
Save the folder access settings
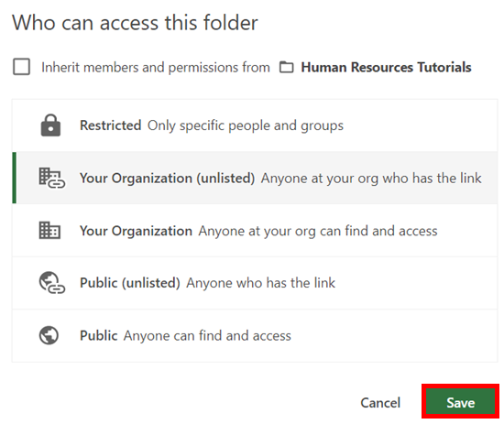click(x=460, y=402)
